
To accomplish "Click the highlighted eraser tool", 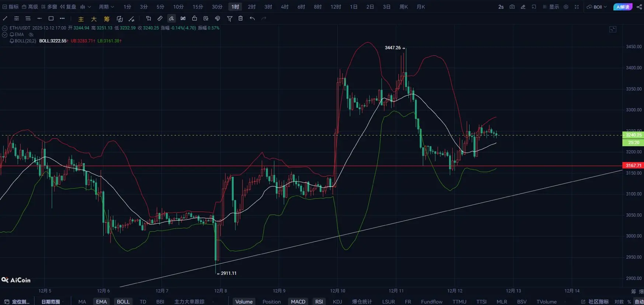I will click(x=171, y=18).
